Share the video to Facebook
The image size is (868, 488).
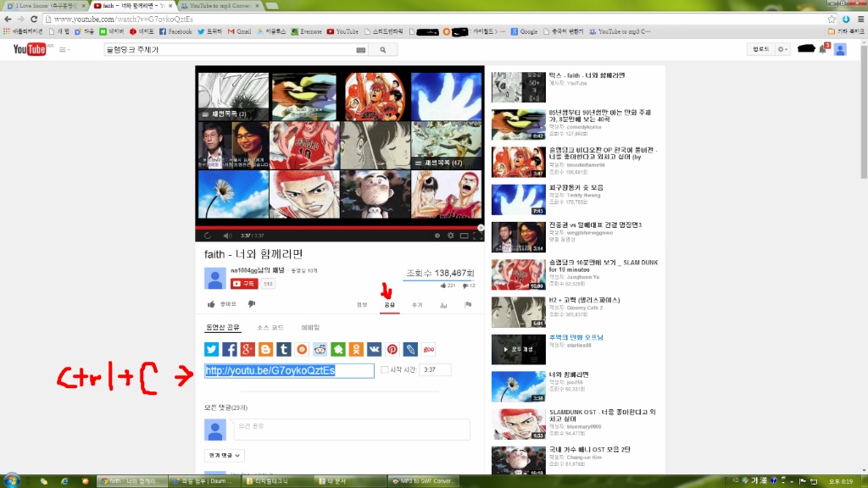tap(230, 348)
